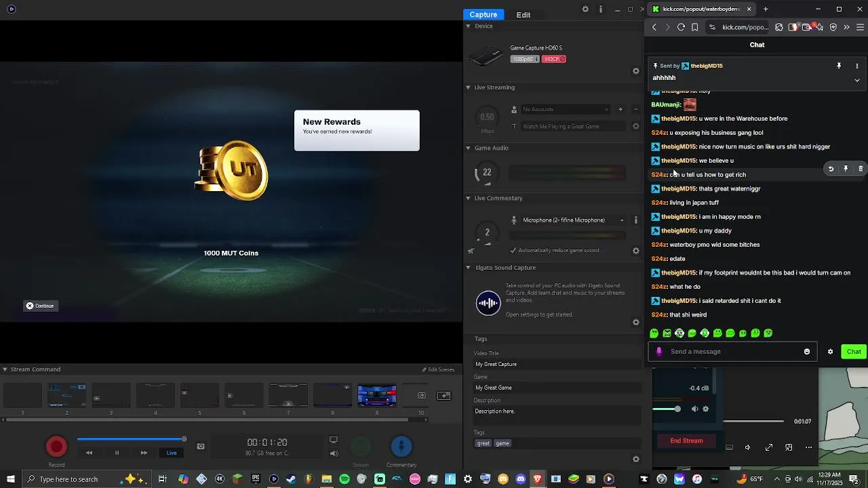Open Live Streaming settings gear

(x=636, y=126)
